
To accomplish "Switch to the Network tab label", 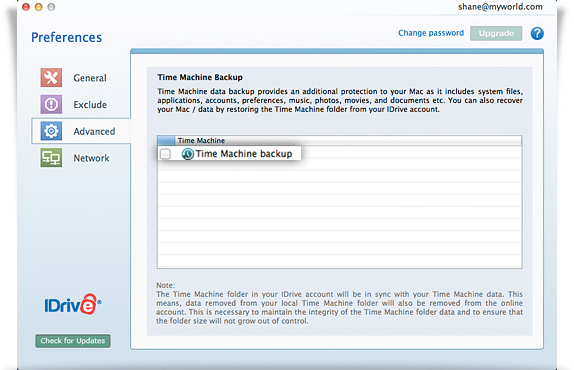I will pyautogui.click(x=91, y=158).
